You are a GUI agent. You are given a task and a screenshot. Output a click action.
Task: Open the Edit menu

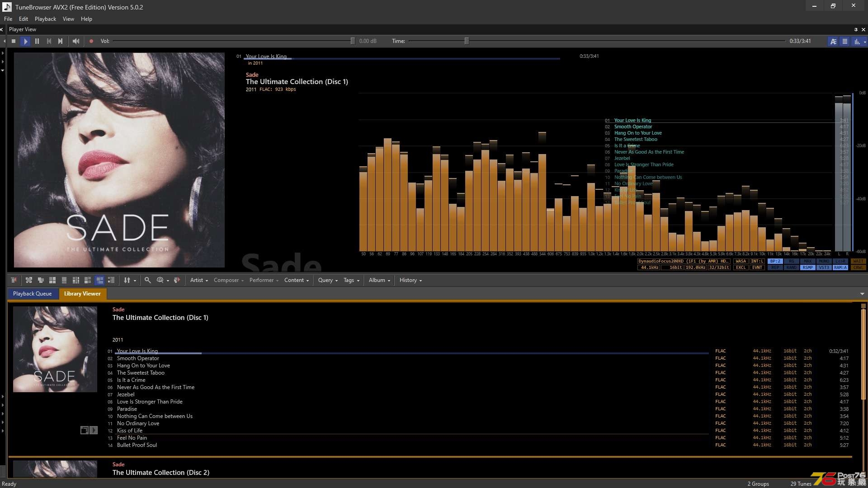click(x=24, y=19)
